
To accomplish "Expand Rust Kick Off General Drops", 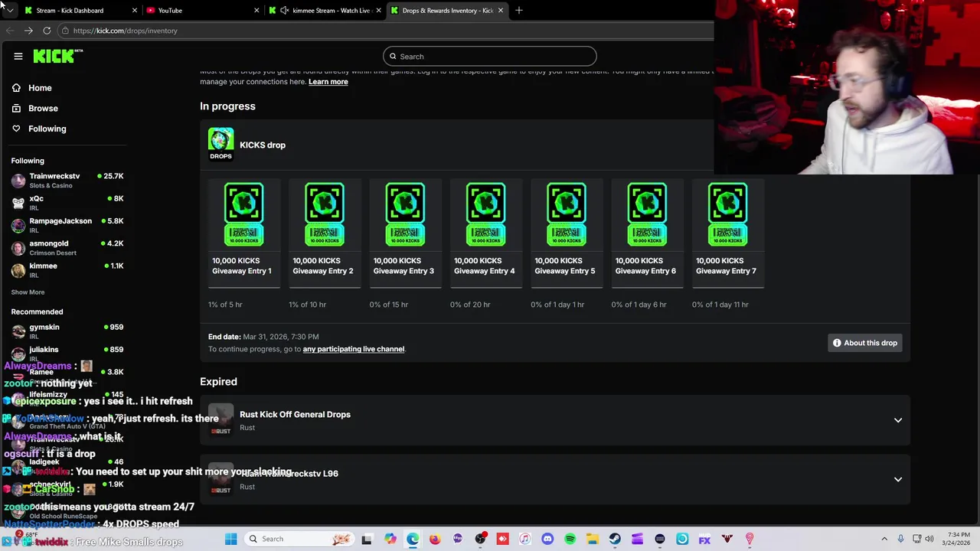I will click(898, 420).
